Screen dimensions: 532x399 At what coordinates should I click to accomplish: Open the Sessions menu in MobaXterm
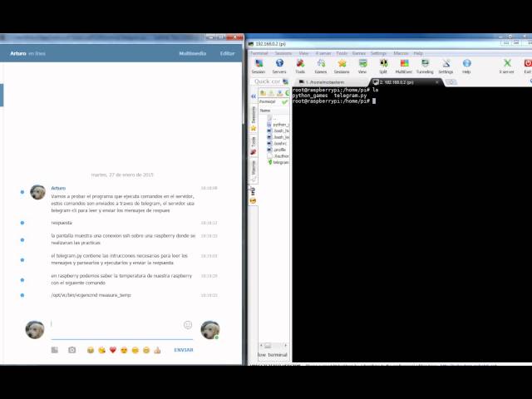click(283, 53)
